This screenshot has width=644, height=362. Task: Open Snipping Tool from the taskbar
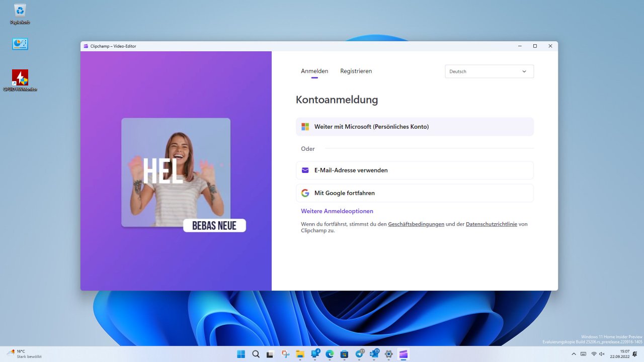pos(285,354)
